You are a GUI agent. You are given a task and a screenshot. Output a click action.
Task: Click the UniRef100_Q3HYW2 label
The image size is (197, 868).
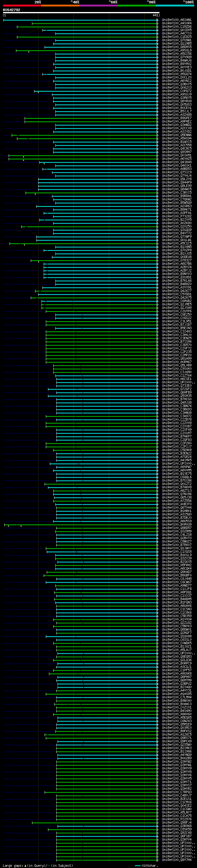[x=177, y=761]
